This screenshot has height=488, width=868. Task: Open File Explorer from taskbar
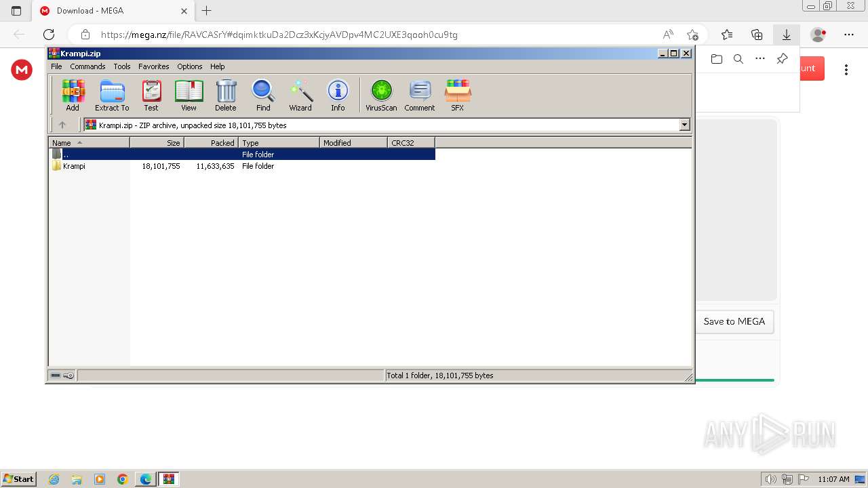[x=77, y=479]
